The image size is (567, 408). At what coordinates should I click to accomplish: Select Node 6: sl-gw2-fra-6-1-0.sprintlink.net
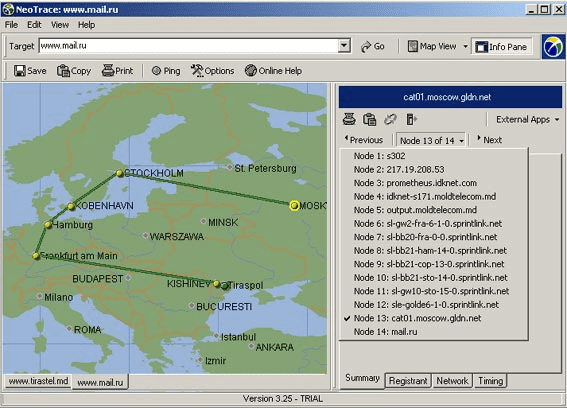click(434, 224)
